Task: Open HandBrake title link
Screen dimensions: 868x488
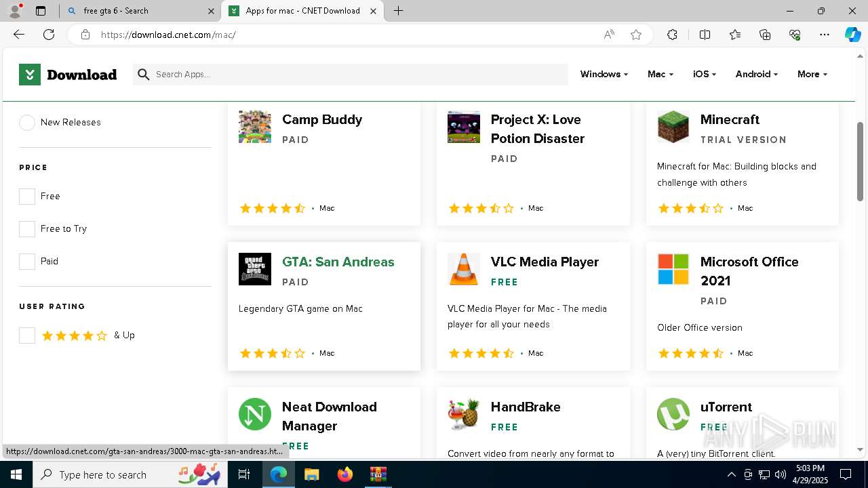Action: [x=526, y=407]
